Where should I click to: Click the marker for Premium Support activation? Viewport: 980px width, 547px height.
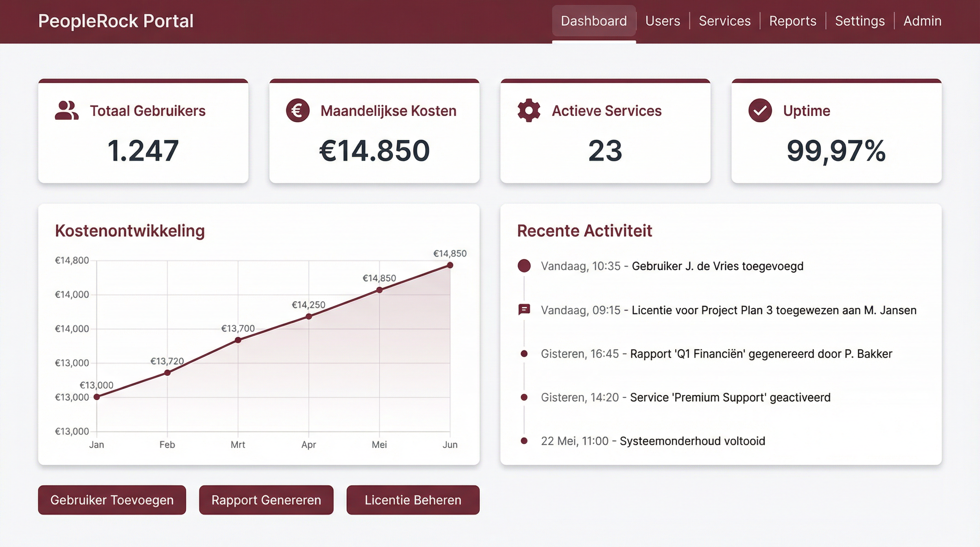tap(524, 397)
